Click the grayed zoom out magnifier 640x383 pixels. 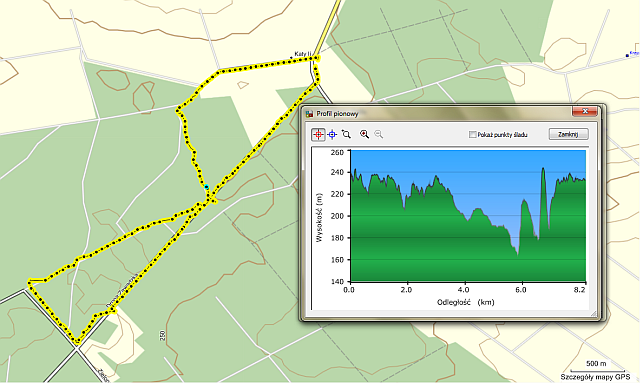(379, 134)
